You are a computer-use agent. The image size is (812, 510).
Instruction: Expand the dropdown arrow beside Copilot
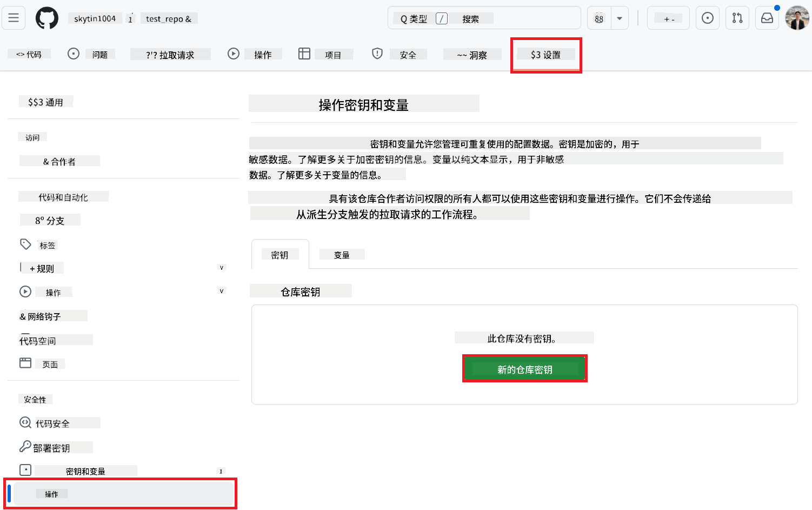pyautogui.click(x=620, y=18)
